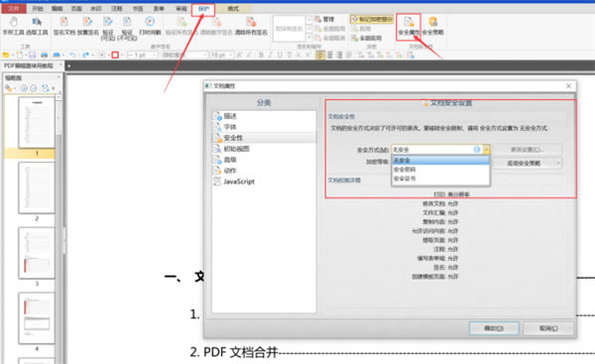The width and height of the screenshot is (595, 364).
Task: Click the 标记加密部分 mark for redaction button
Action: tap(372, 19)
